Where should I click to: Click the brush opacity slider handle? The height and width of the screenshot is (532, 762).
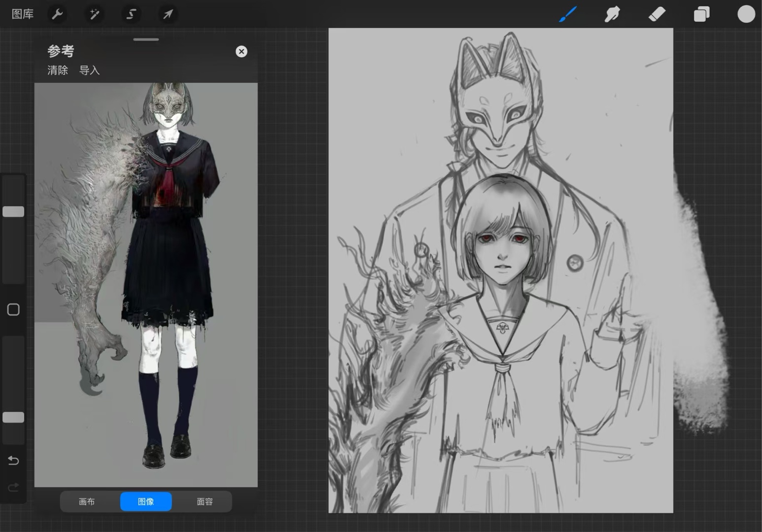tap(13, 418)
